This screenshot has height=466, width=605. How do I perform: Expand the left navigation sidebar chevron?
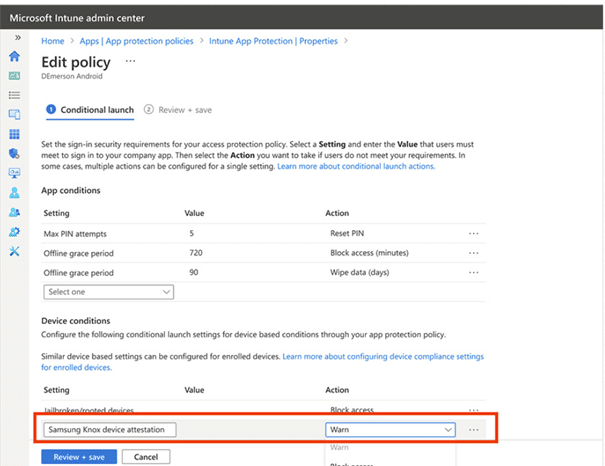18,37
